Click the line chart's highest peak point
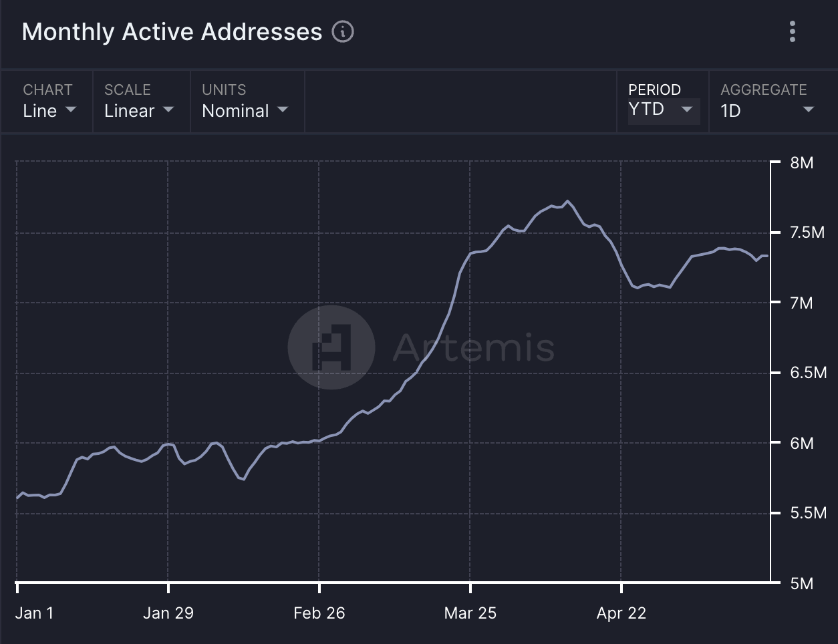The height and width of the screenshot is (644, 838). pos(567,200)
